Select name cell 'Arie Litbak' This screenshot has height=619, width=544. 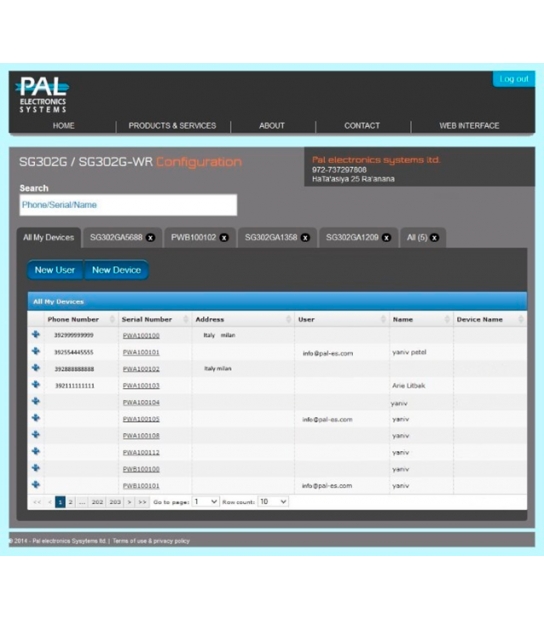(x=409, y=386)
